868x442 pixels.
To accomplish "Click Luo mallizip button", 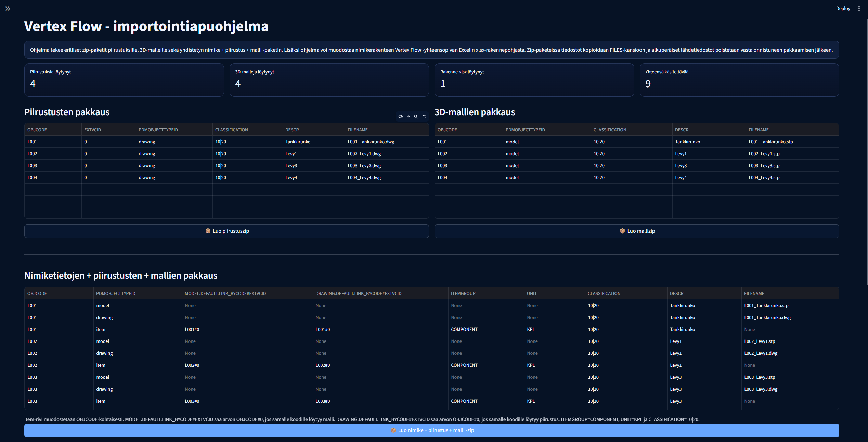I will pos(636,231).
